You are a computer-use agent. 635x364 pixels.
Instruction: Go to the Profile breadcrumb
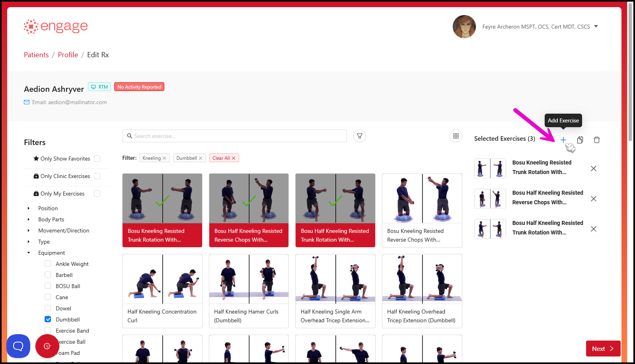[x=68, y=55]
